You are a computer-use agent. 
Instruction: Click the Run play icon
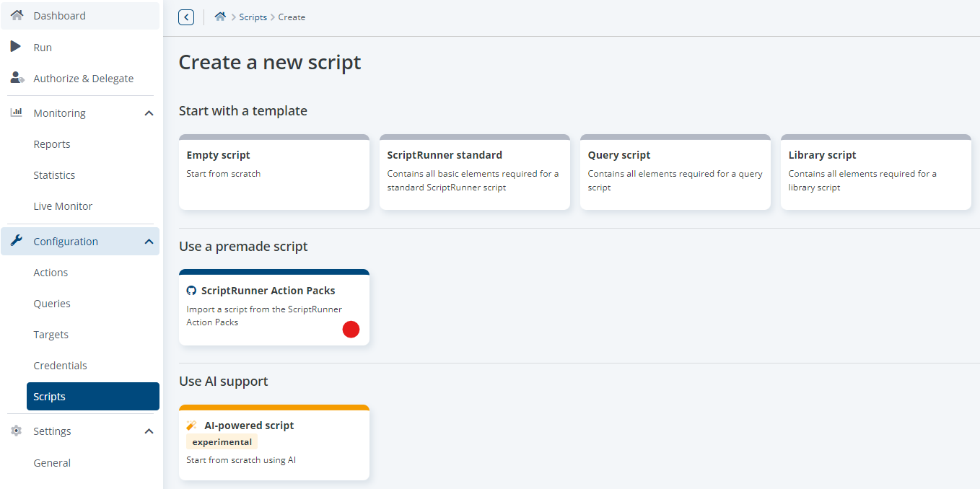[x=15, y=47]
